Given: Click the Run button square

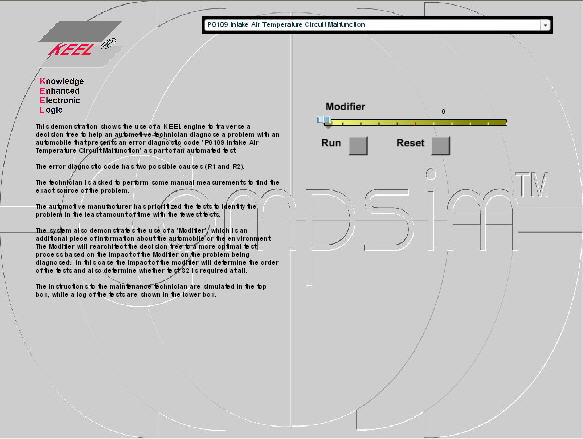Looking at the screenshot, I should coord(358,145).
